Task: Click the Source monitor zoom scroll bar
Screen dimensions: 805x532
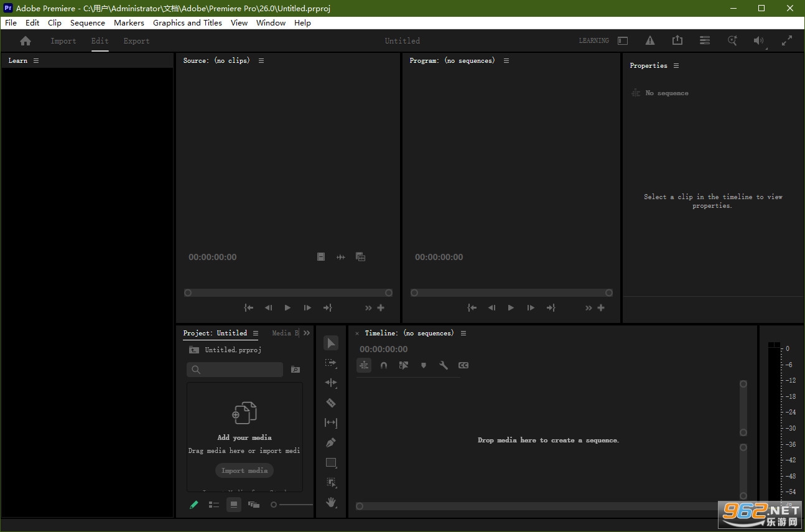Action: (288, 292)
